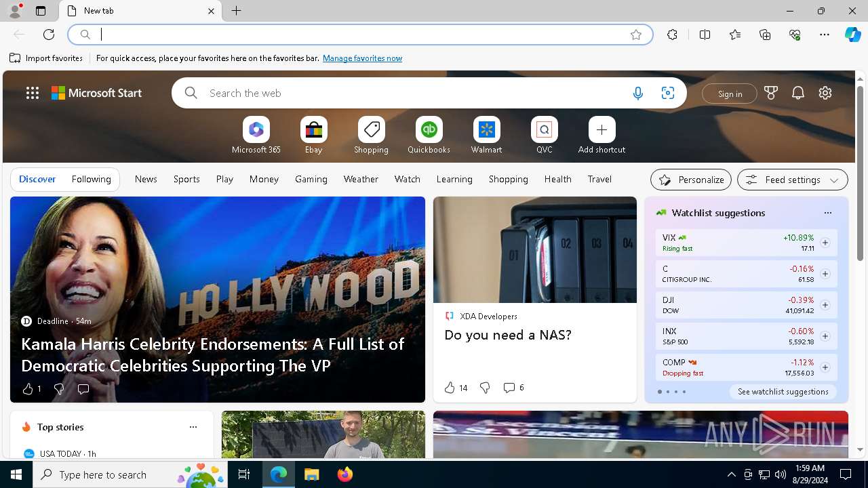Screen dimensions: 868x488
Task: Open page settings gear icon
Action: pos(825,93)
